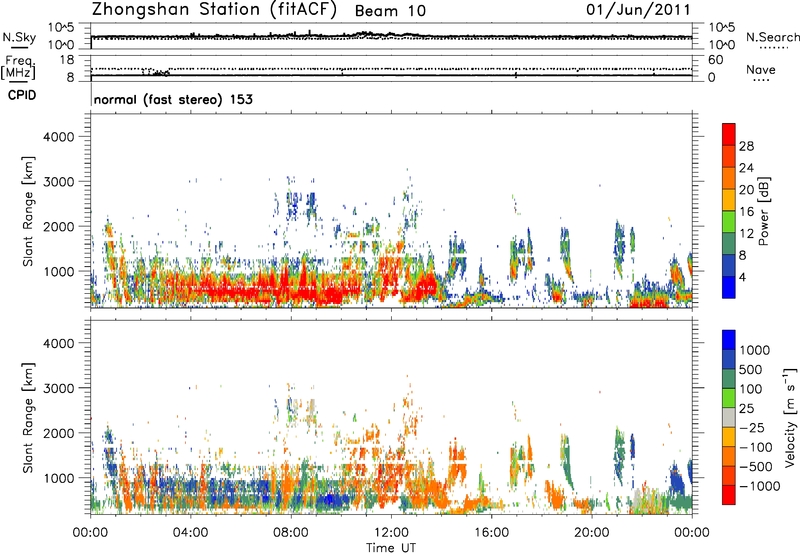Click the '1000' range tick in velocity panel
The image size is (800, 554).
(59, 478)
